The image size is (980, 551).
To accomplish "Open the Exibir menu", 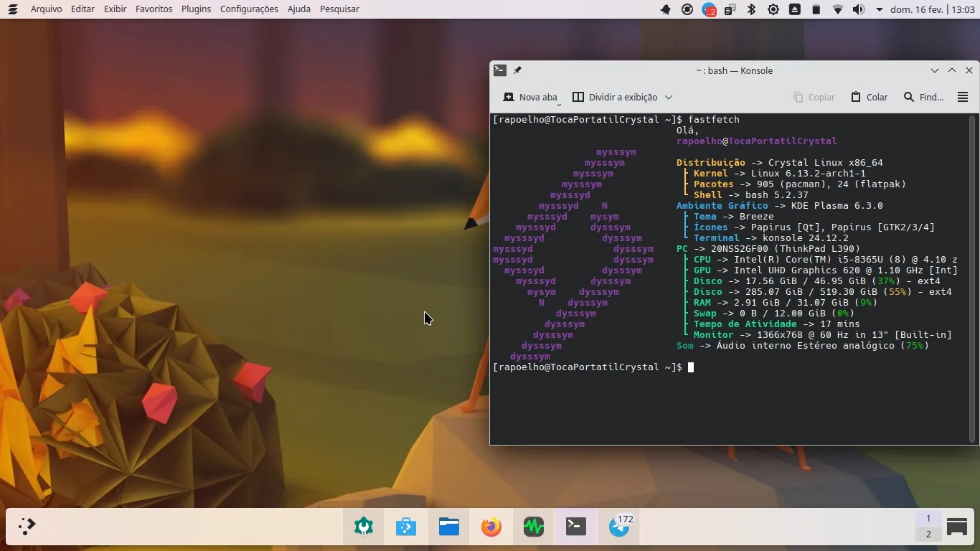I will (115, 9).
